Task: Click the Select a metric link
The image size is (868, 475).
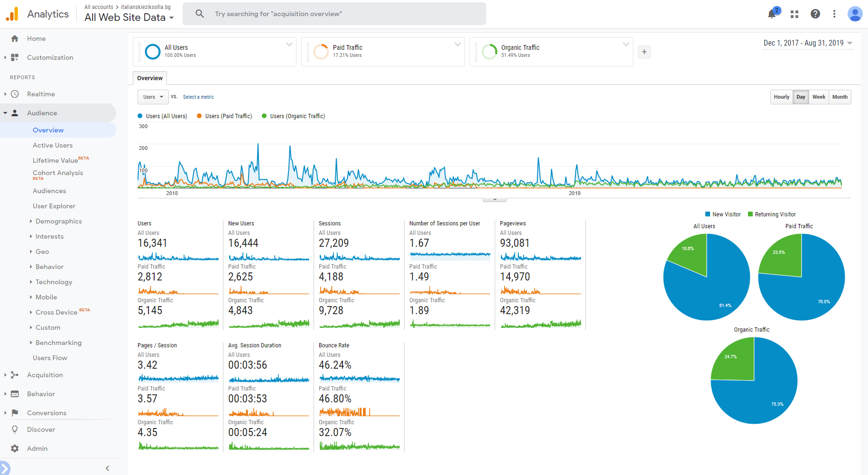Action: (x=198, y=97)
